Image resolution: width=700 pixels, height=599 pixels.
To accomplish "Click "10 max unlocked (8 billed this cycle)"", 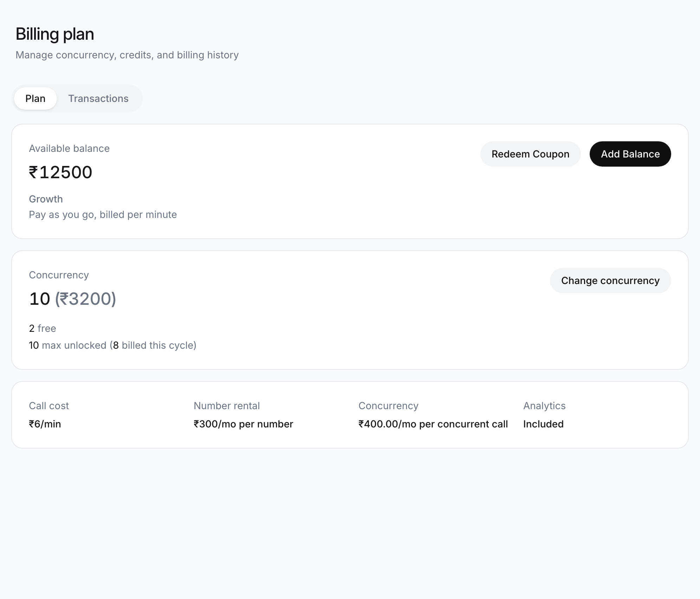I will click(112, 345).
